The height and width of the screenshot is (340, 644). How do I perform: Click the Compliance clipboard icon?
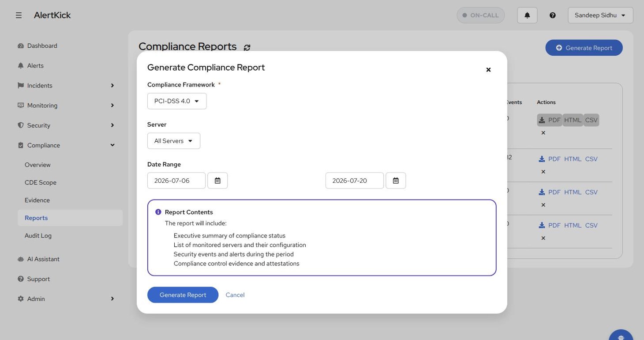pyautogui.click(x=20, y=145)
